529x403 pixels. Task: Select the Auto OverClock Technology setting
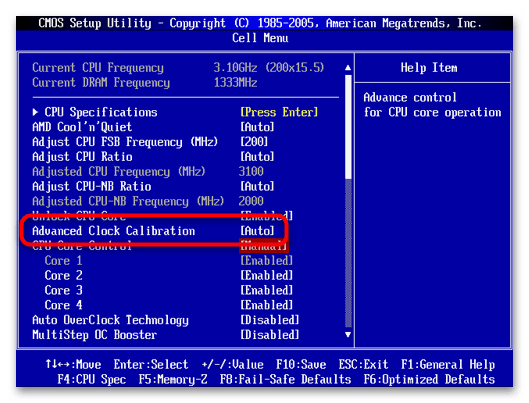110,320
